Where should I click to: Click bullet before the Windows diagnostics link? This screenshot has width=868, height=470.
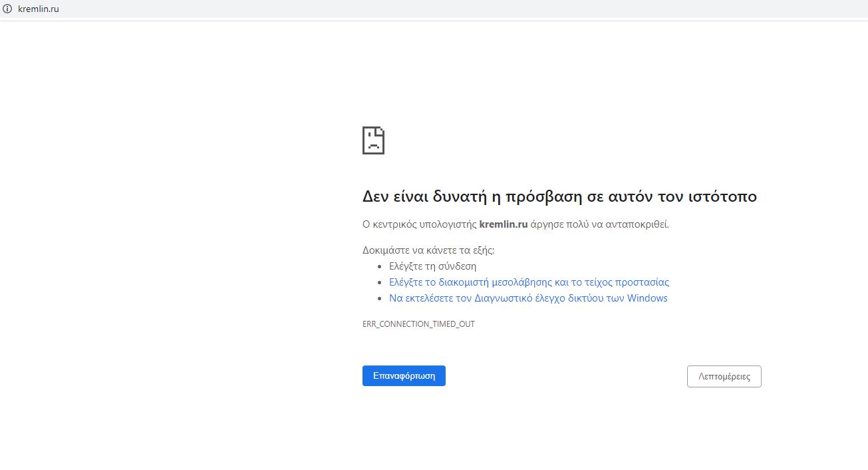[x=380, y=299]
